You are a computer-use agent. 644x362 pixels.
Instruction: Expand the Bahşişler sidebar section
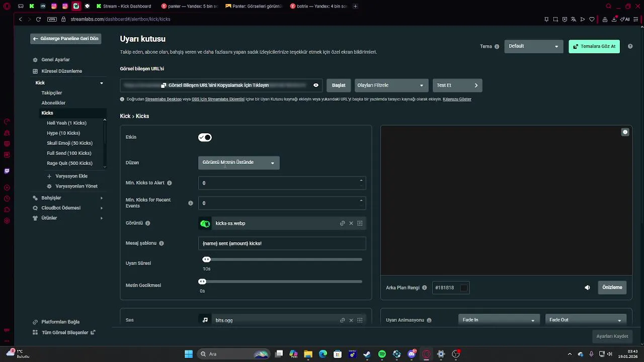[101, 198]
